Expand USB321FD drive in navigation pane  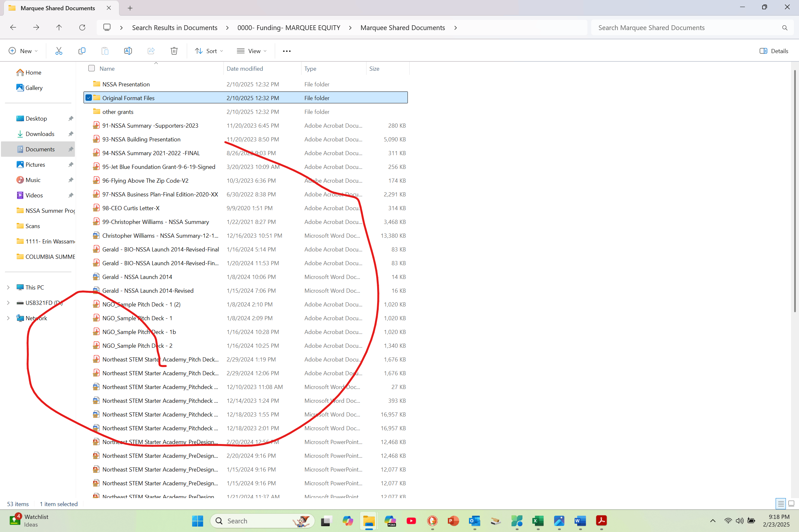[x=8, y=303]
